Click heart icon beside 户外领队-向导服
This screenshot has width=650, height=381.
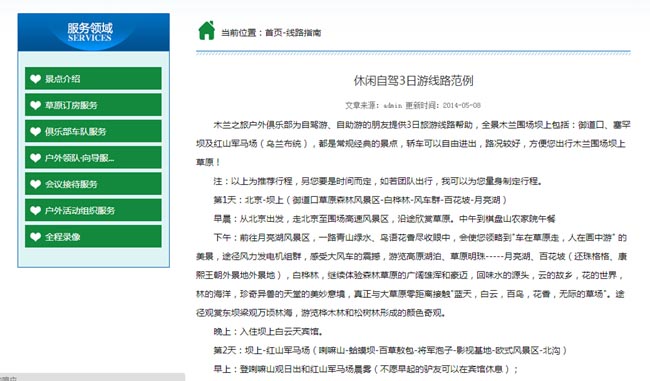36,158
